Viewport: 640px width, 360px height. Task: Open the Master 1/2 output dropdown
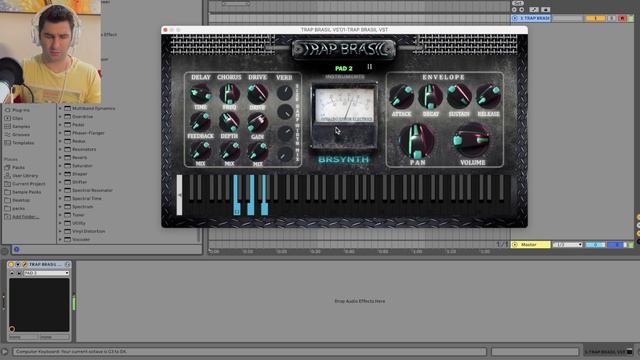(567, 244)
